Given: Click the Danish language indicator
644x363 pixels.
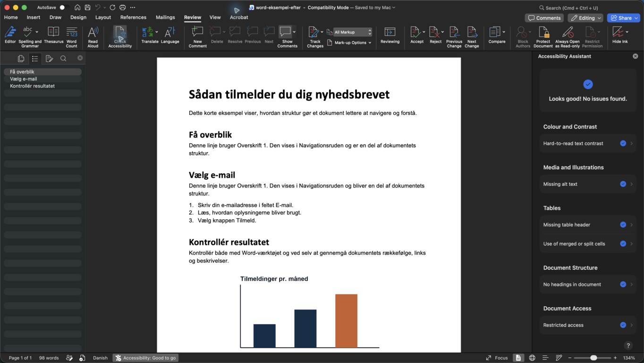Looking at the screenshot, I should point(100,358).
